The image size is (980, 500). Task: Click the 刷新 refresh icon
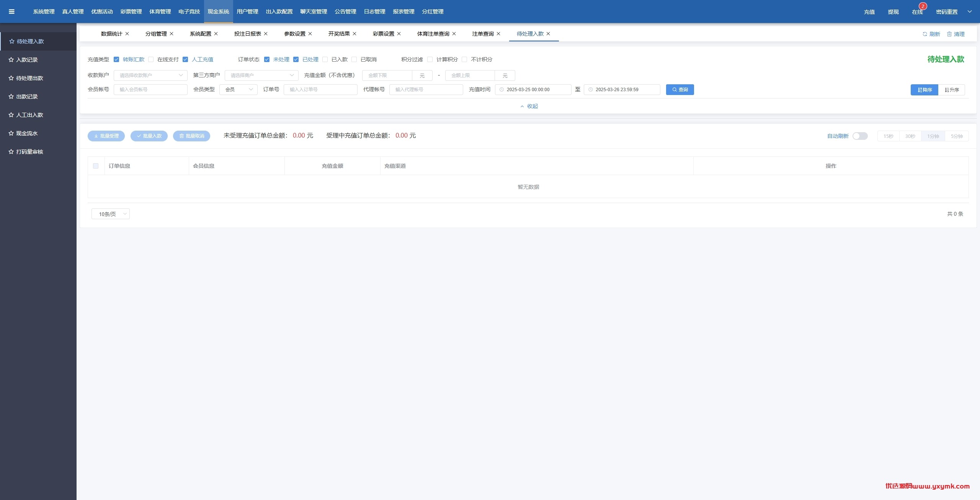coord(924,34)
